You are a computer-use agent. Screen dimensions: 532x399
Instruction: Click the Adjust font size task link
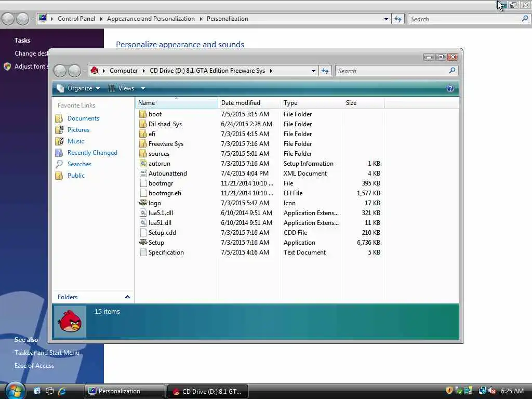(x=31, y=66)
